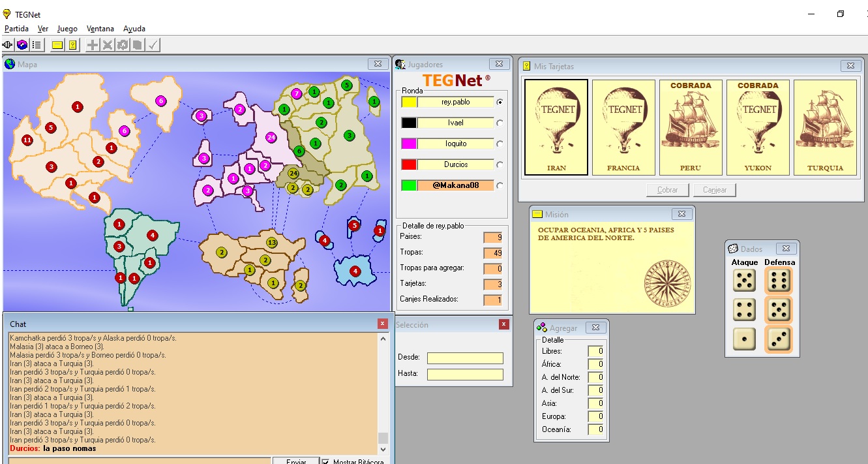This screenshot has width=868, height=464.
Task: Click the dice icon in Dados title
Action: (733, 249)
